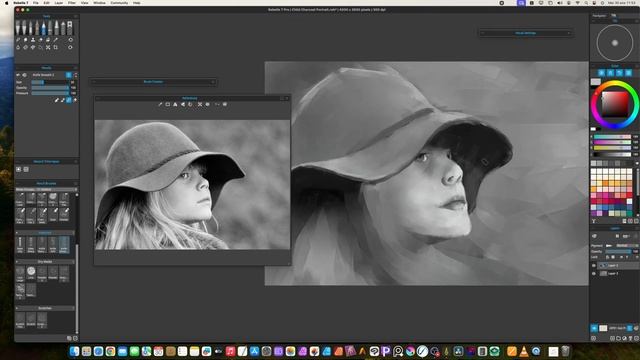Select Layer 2 in Layers panel
The height and width of the screenshot is (360, 640).
point(618,266)
